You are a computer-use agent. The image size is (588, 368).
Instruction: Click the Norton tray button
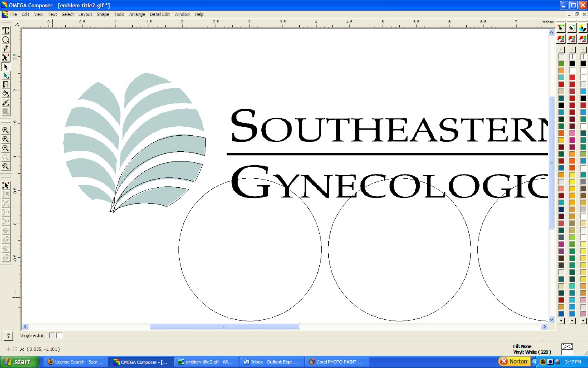(x=514, y=361)
